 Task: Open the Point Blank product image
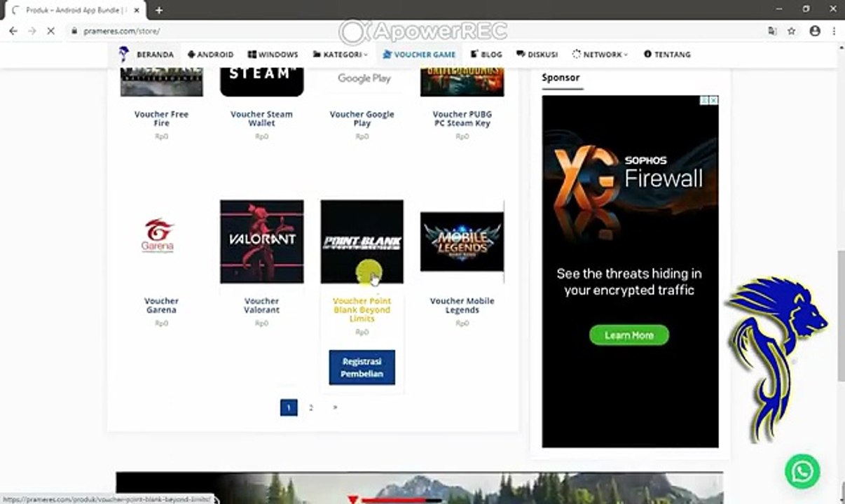point(362,241)
